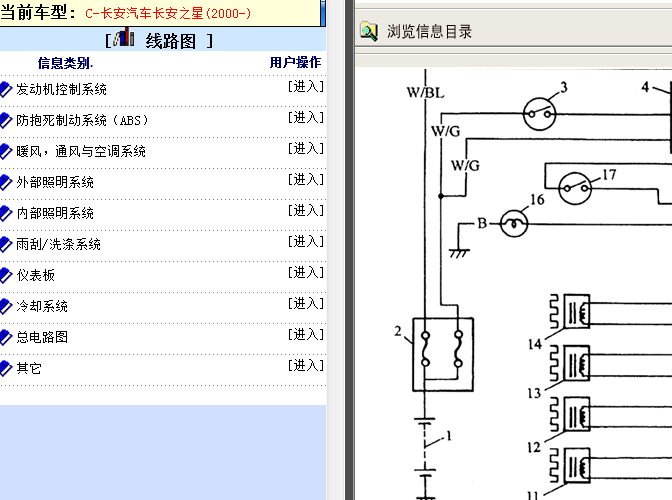Click the lamp symbol numbered 16 in diagram
Screen dimensions: 672x500
(x=514, y=223)
